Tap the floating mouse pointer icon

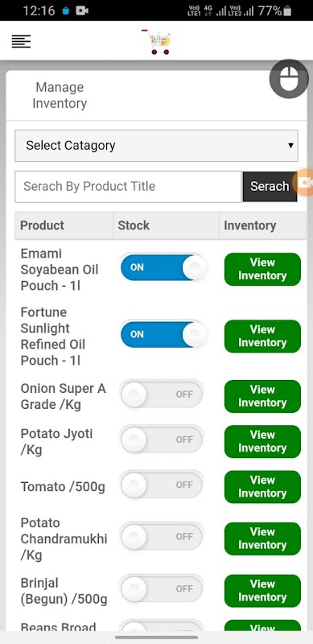(x=289, y=78)
